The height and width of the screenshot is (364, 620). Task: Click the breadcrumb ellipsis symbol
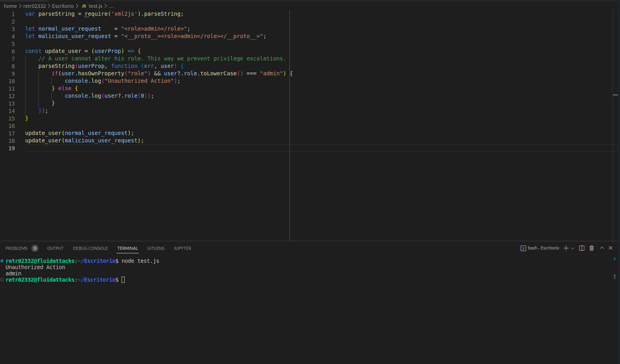point(111,6)
